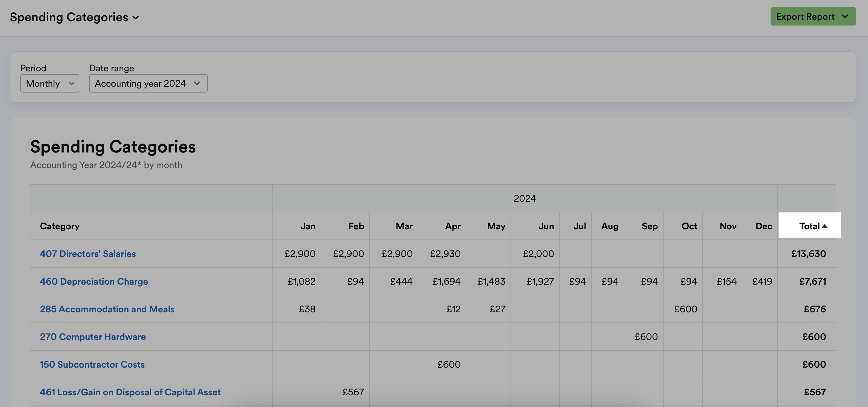Click the £567 total in the Loss/Gain row
This screenshot has height=407, width=868.
tap(815, 392)
